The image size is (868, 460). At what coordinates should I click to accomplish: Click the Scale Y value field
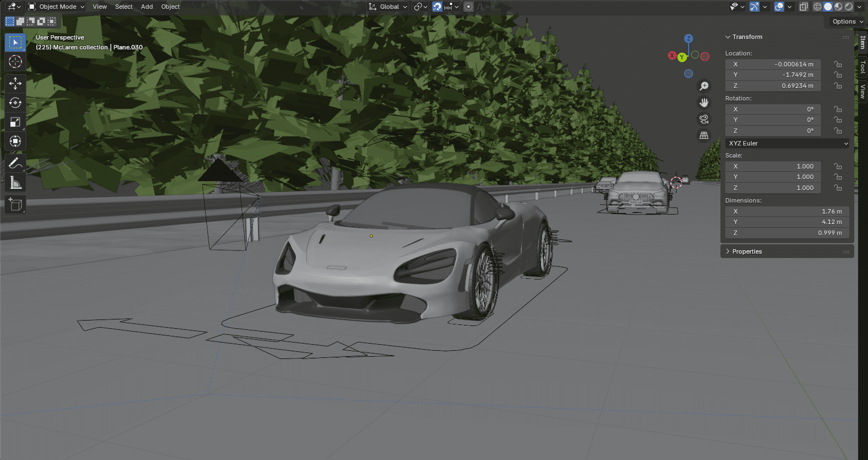click(x=773, y=177)
